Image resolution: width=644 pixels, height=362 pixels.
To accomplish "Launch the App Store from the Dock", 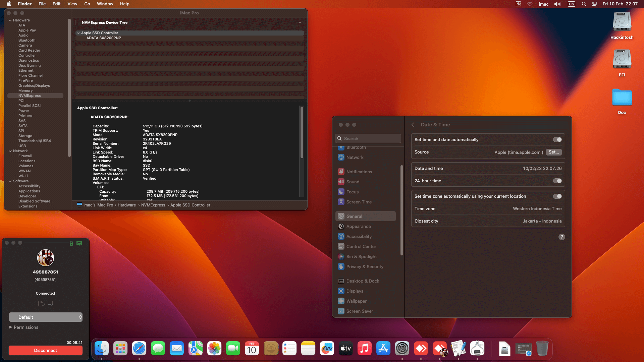I will click(383, 349).
